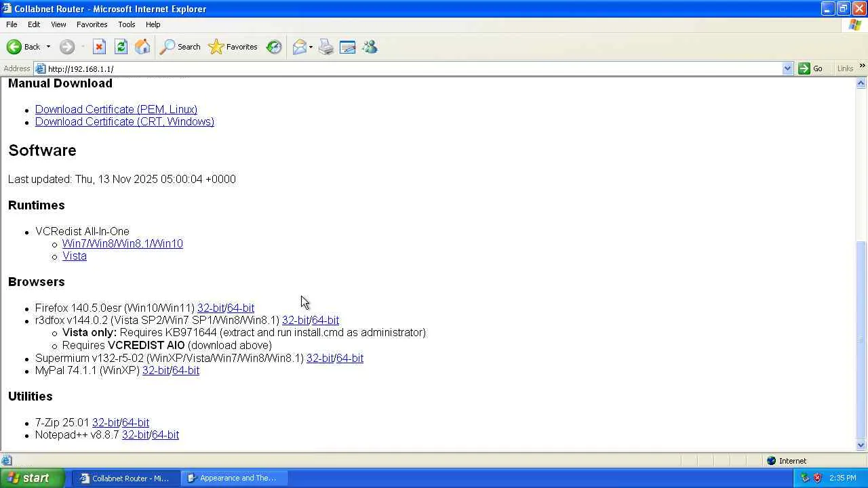Open the Mail button dropdown arrow
This screenshot has height=488, width=868.
click(311, 47)
